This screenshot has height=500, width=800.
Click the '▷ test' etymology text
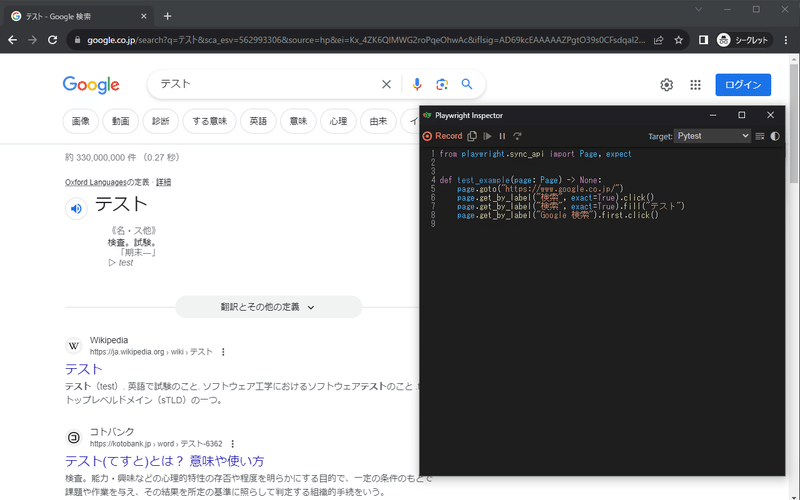[120, 263]
